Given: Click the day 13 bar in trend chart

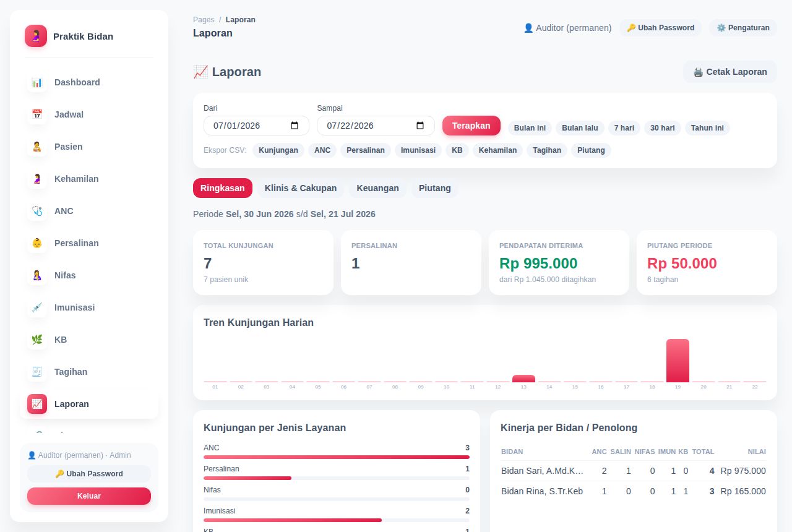Looking at the screenshot, I should (523, 379).
